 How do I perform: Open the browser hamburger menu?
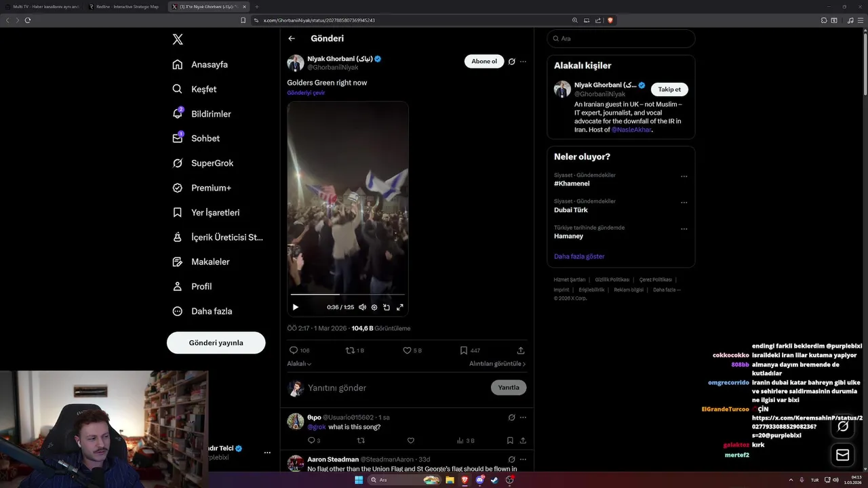(859, 20)
